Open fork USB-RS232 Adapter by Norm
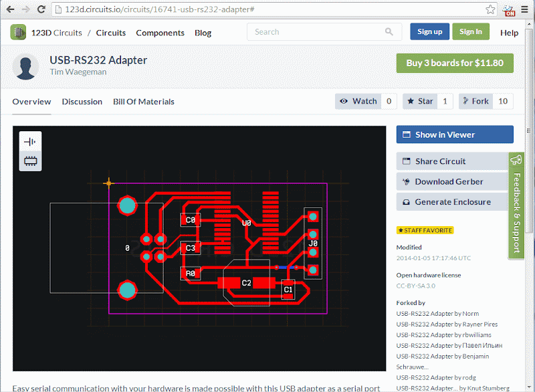This screenshot has width=535, height=392. (437, 314)
